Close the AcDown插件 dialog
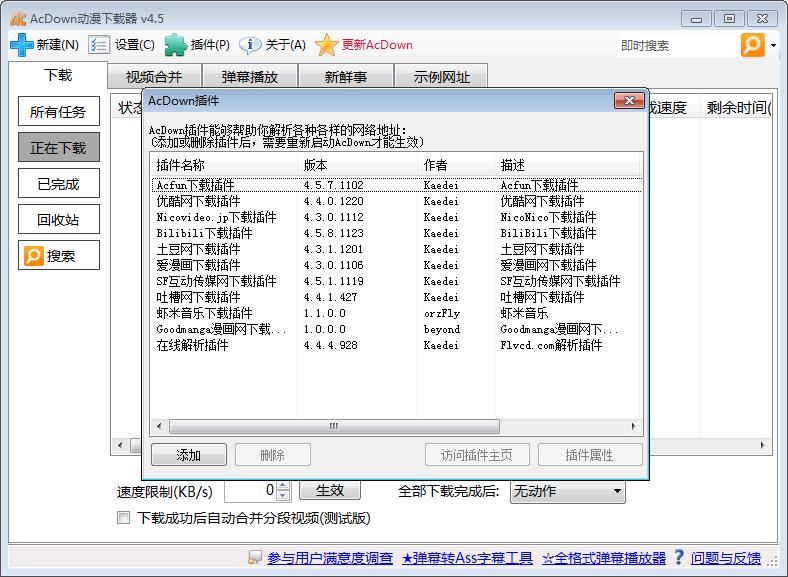Viewport: 788px width, 577px height. tap(628, 101)
